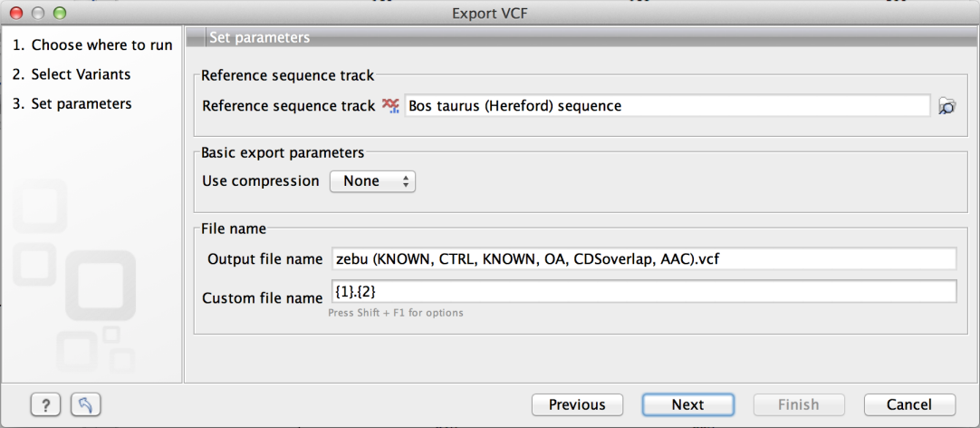Click the Press Shift + F1 hint text

(x=396, y=313)
